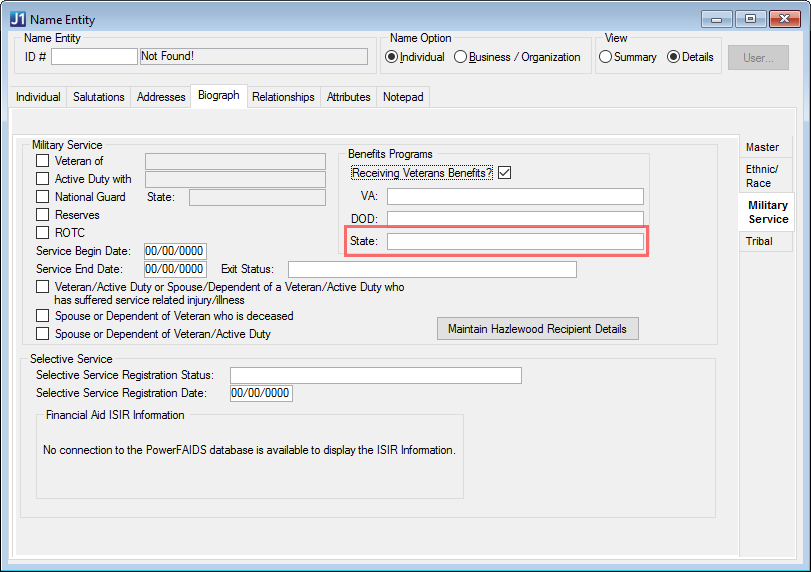Click the Exit Status text field
The height and width of the screenshot is (572, 811).
(432, 269)
